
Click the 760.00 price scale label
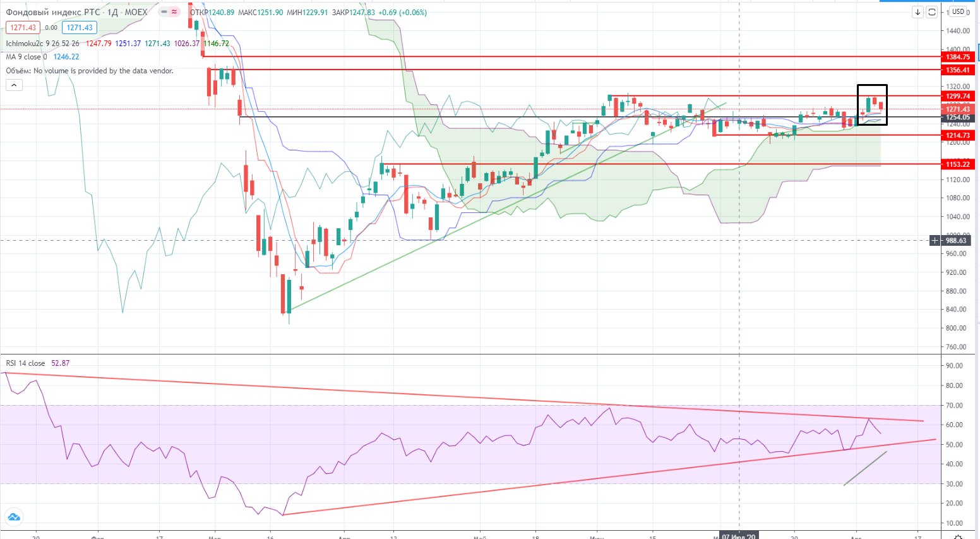[956, 347]
